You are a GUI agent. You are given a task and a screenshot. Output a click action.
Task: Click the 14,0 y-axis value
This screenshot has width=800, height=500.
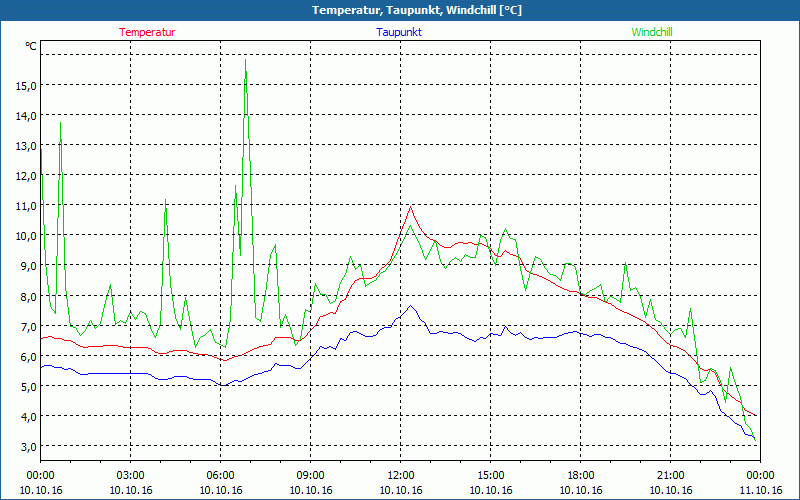click(26, 116)
